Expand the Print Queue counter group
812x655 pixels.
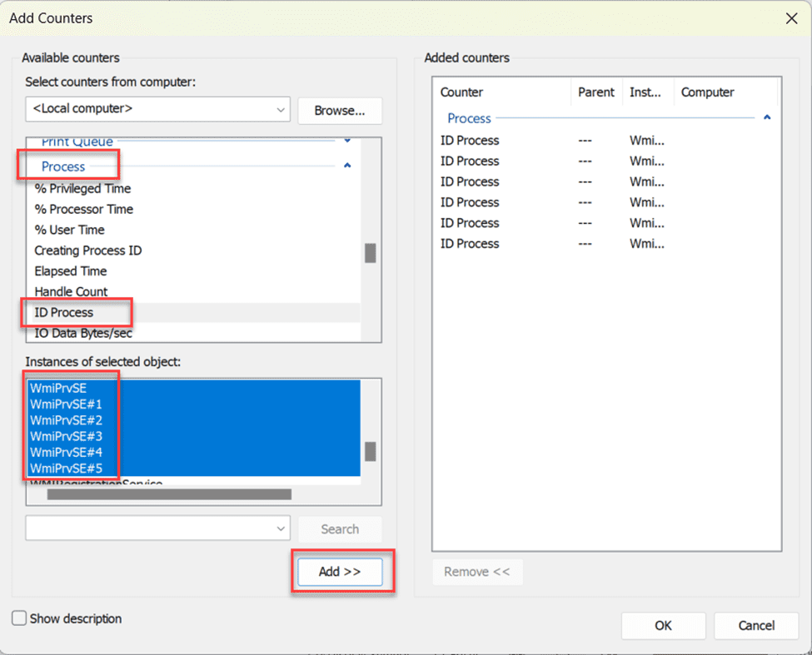point(347,141)
